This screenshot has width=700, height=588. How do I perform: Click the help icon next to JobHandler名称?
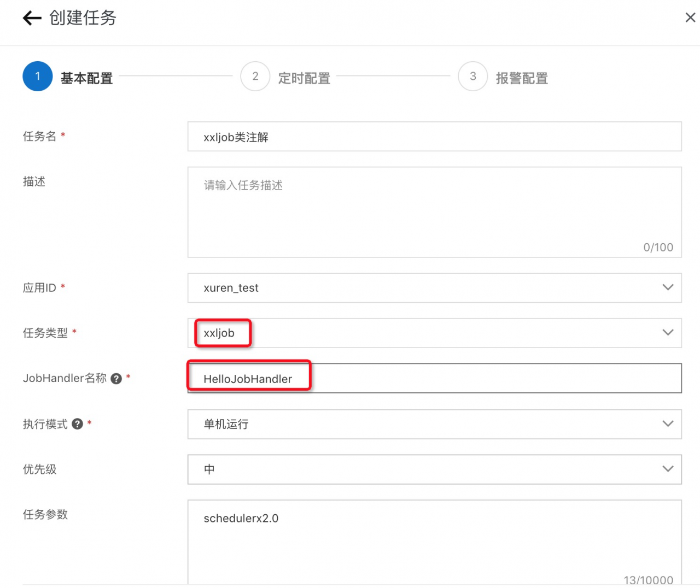(116, 379)
